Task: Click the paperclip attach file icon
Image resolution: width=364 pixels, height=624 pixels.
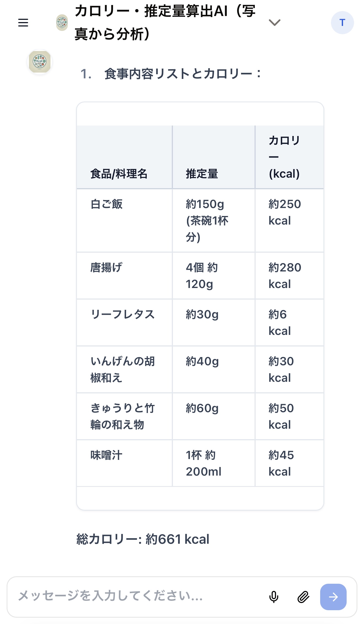Action: 303,597
